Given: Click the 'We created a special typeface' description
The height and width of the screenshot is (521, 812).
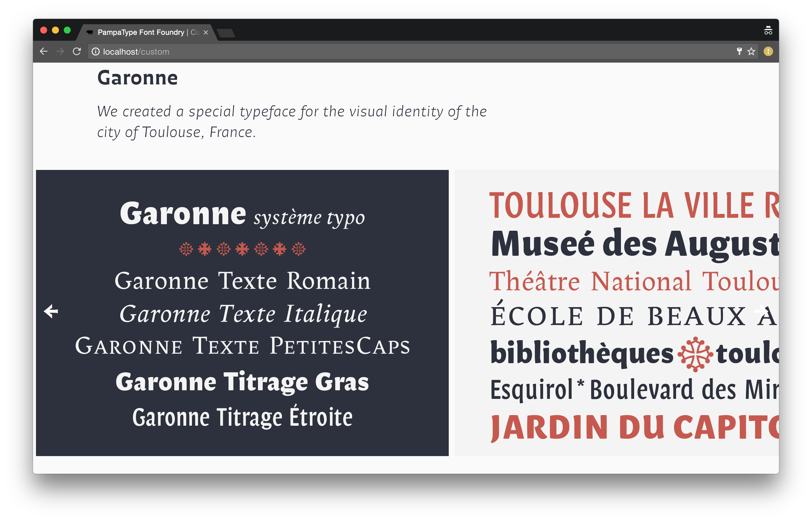Looking at the screenshot, I should point(292,122).
